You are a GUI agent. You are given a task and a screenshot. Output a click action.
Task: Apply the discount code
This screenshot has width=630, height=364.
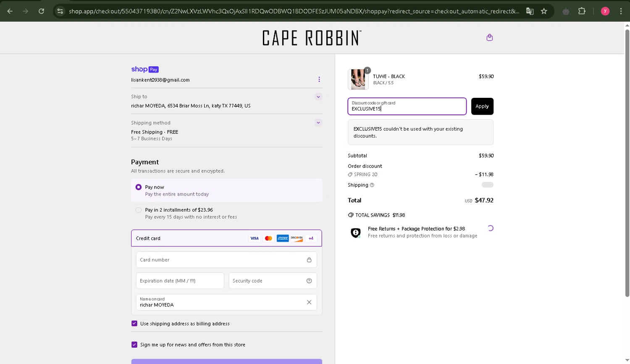pyautogui.click(x=482, y=106)
